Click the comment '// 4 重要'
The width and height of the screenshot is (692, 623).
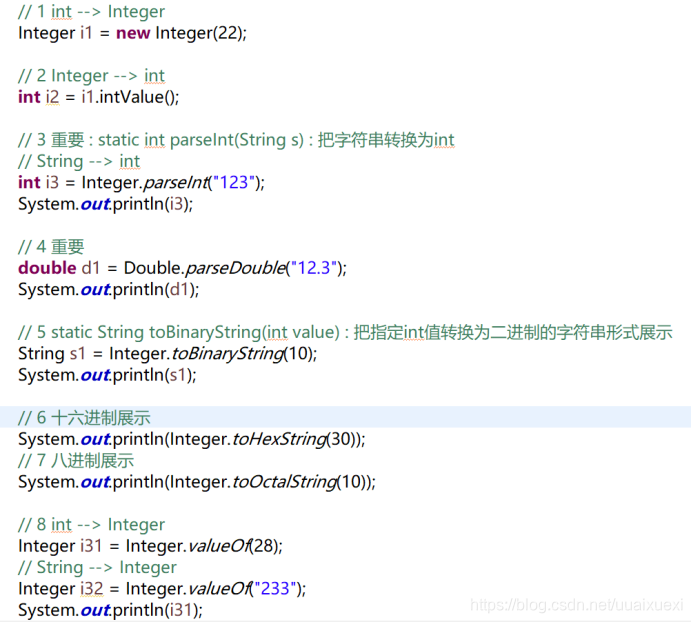click(x=51, y=247)
